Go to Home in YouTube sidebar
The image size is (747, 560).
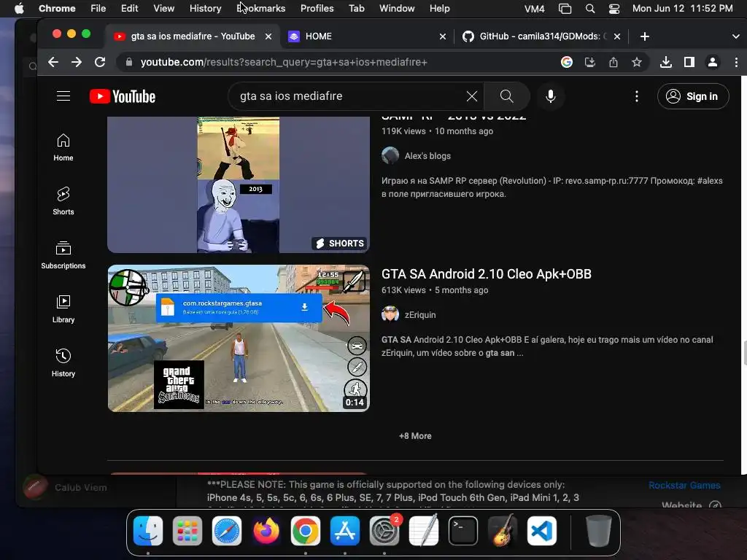63,147
